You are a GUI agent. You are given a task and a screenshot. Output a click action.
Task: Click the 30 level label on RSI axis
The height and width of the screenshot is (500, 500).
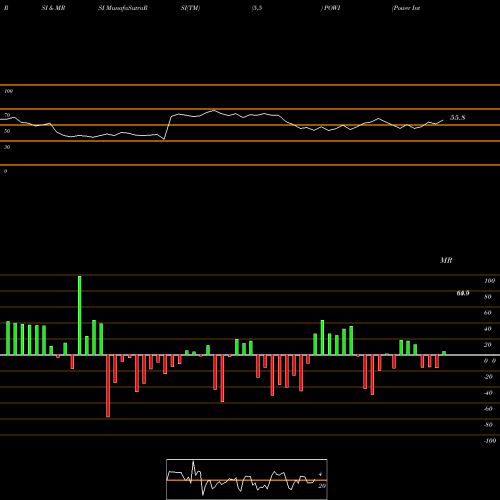point(7,147)
